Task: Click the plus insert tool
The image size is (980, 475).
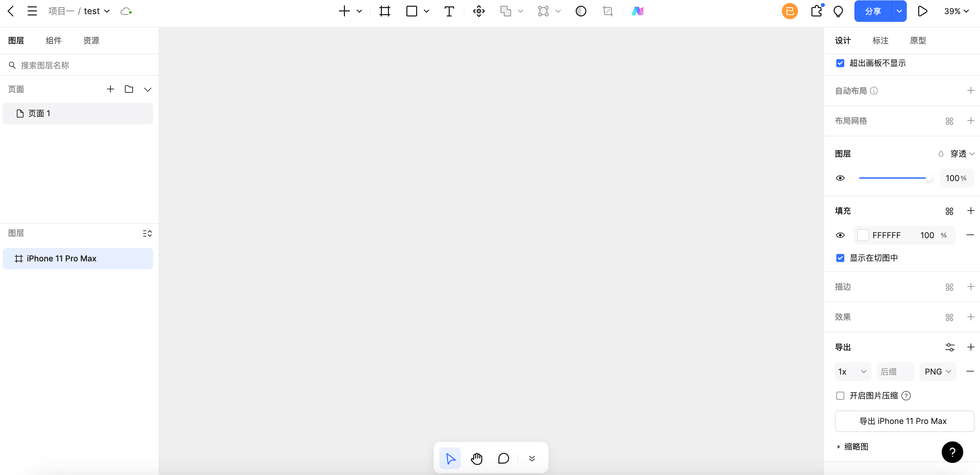Action: (x=344, y=11)
